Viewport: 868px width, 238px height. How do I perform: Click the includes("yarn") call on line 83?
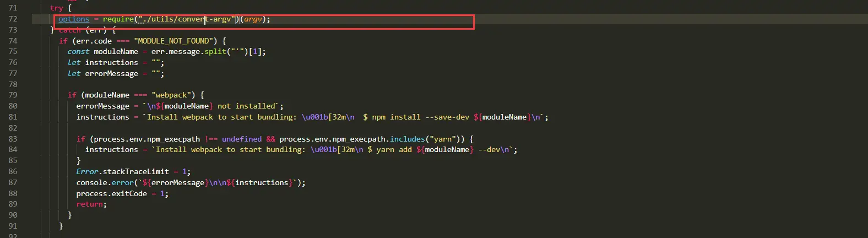(x=425, y=139)
